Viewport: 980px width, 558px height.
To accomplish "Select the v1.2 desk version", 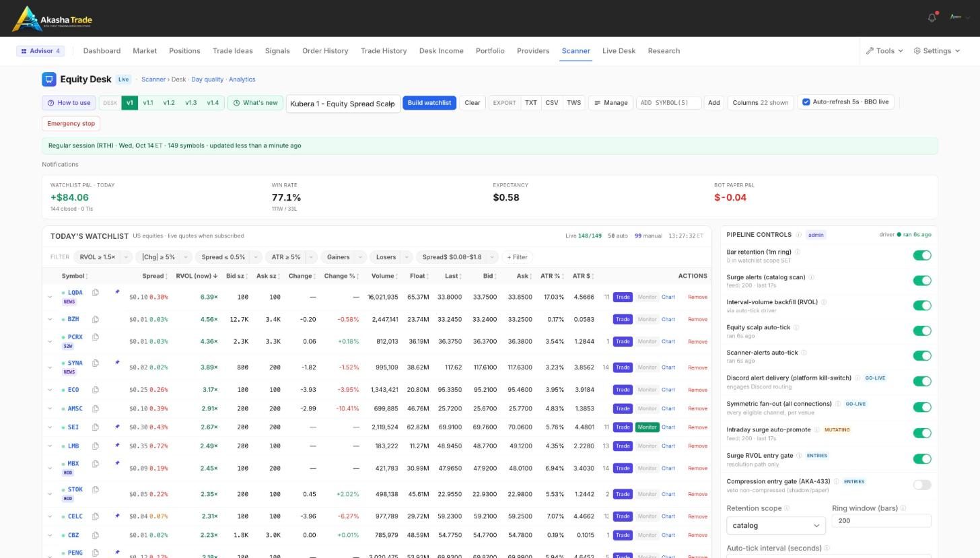I will tap(169, 103).
